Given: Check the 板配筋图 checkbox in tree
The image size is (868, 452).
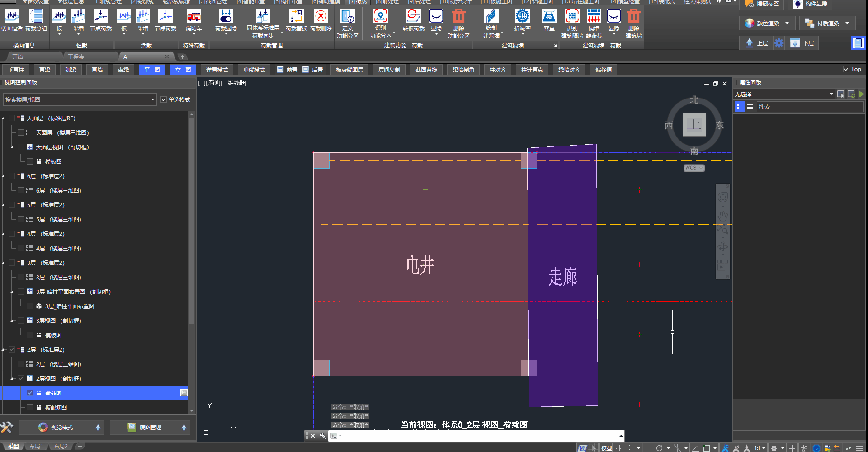Looking at the screenshot, I should point(30,407).
